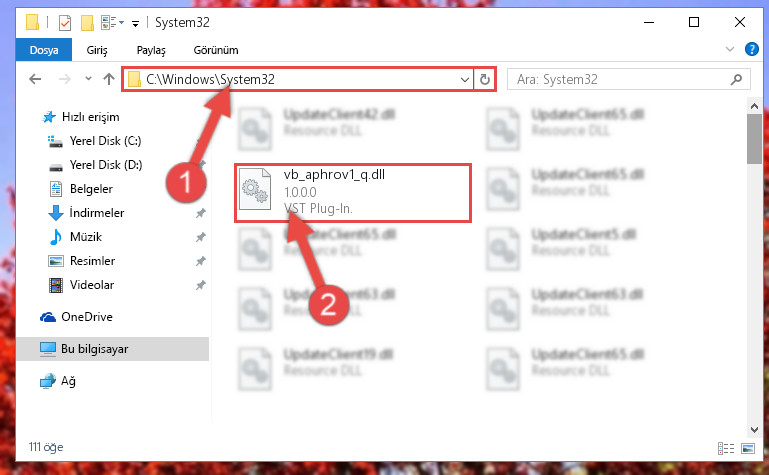Viewport: 769px width, 475px height.
Task: Click the New folder quick access icon
Action: point(87,23)
